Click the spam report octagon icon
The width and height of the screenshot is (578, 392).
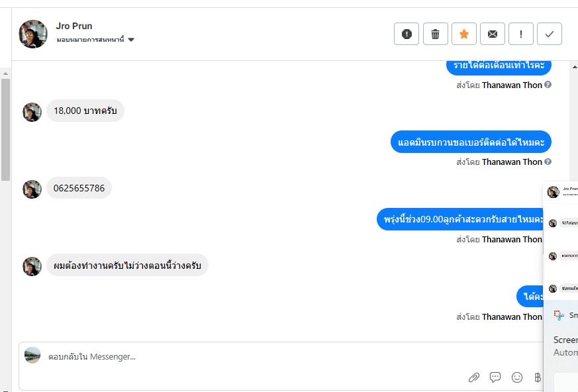407,34
